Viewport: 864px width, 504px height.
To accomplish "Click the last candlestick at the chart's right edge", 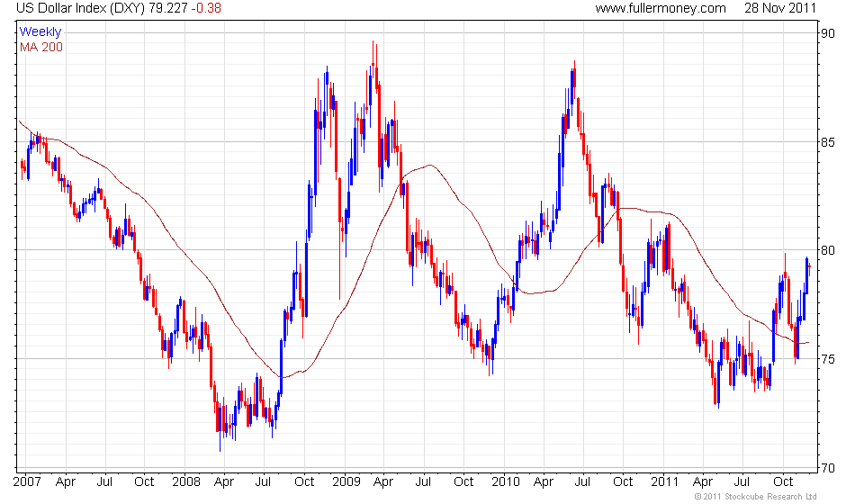I will pos(809,267).
